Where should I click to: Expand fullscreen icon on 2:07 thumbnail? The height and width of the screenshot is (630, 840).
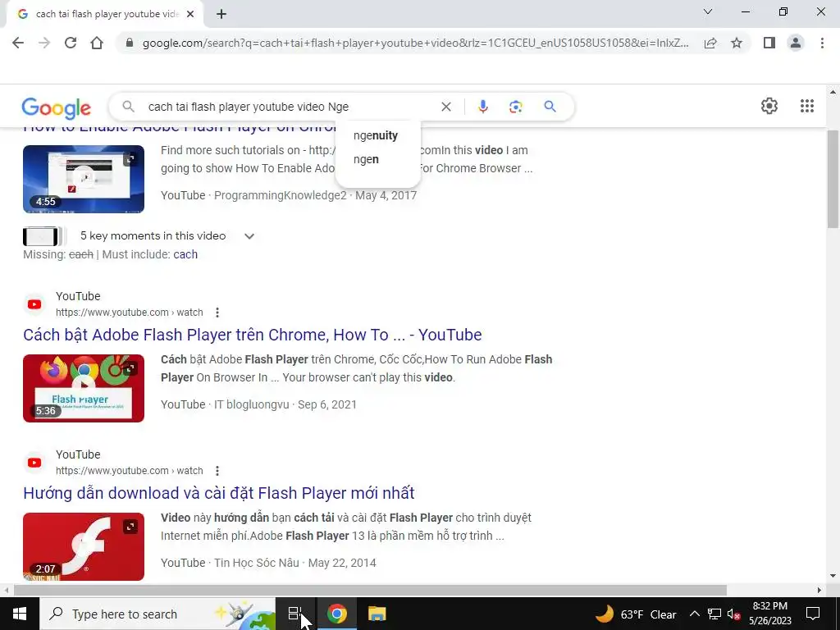point(130,527)
